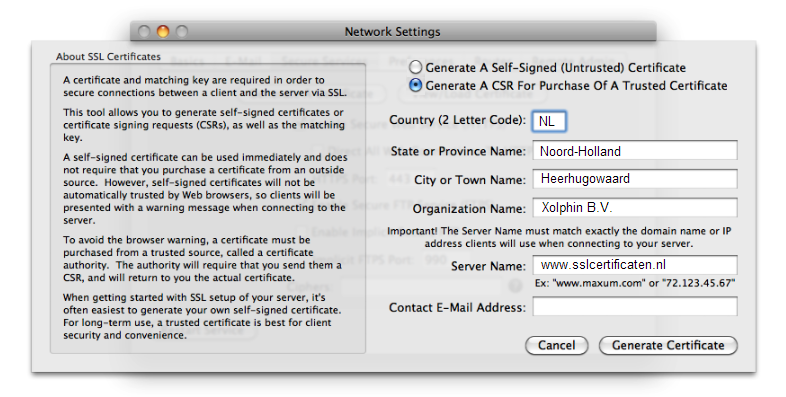Click paragraph starting 'A self-signed certificate can be used'

[205, 188]
